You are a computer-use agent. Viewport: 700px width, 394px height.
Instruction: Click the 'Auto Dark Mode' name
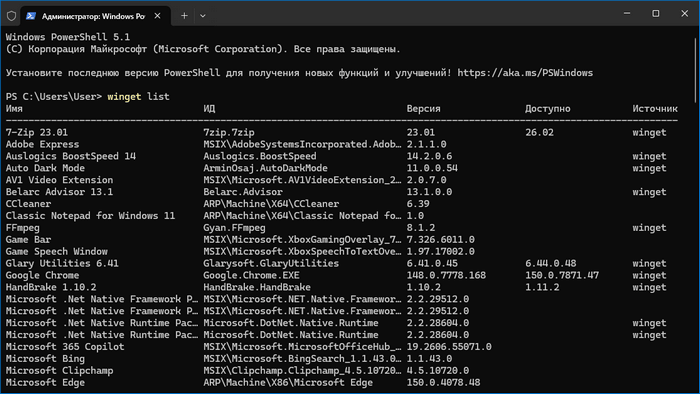click(45, 168)
